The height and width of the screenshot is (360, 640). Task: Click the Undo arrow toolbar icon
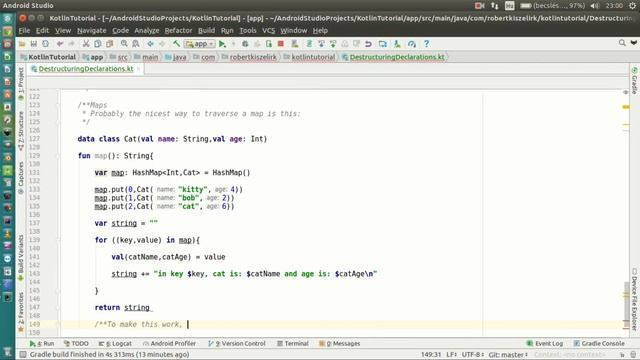click(60, 44)
